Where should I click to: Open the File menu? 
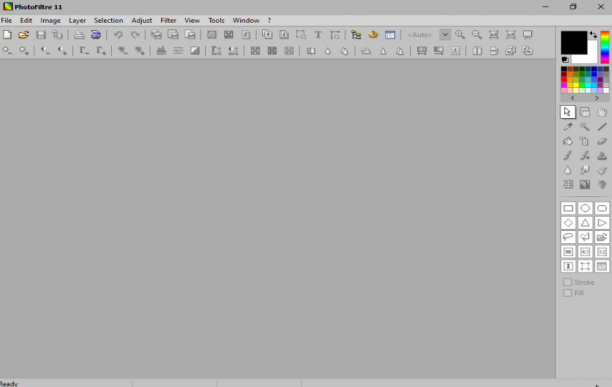tap(6, 20)
